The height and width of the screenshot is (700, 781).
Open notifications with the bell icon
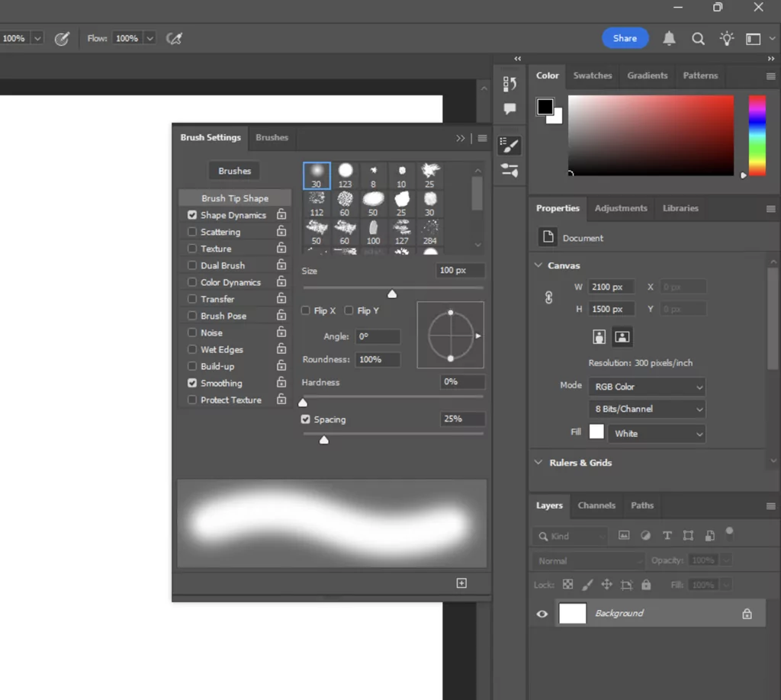669,38
